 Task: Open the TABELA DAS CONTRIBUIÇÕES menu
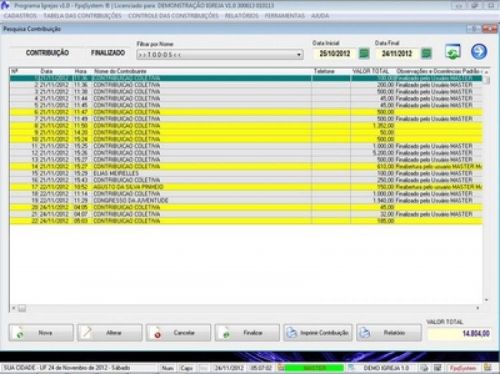point(82,16)
